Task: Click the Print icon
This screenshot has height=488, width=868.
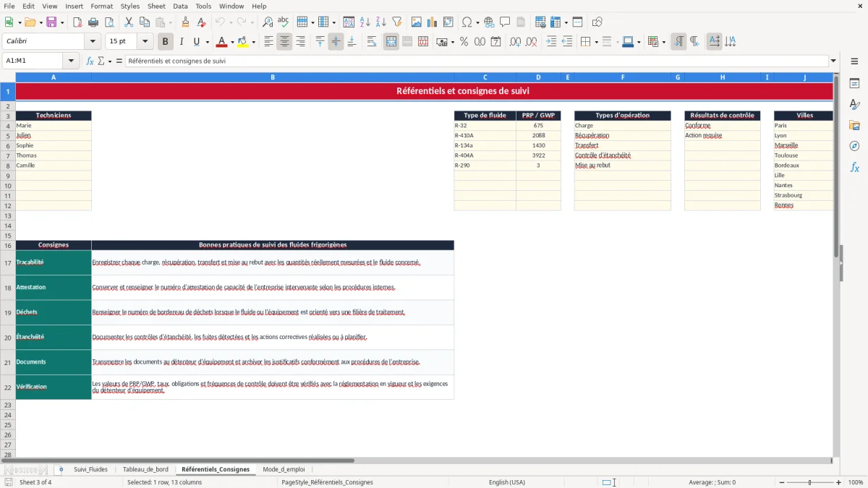Action: coord(94,22)
